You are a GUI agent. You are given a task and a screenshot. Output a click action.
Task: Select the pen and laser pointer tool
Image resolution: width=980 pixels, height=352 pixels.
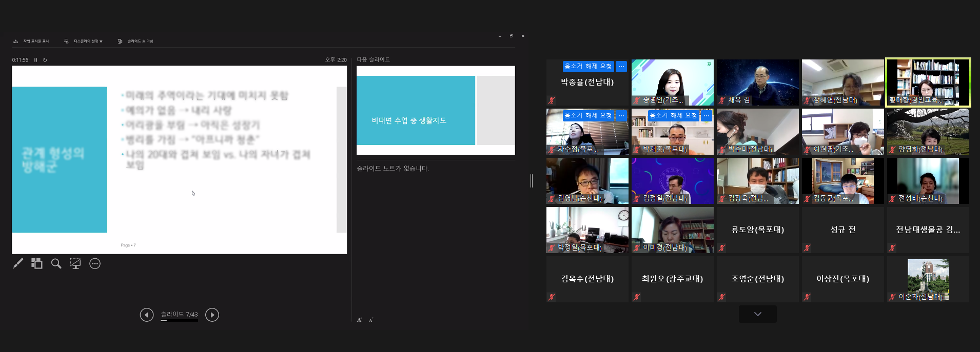pyautogui.click(x=18, y=263)
